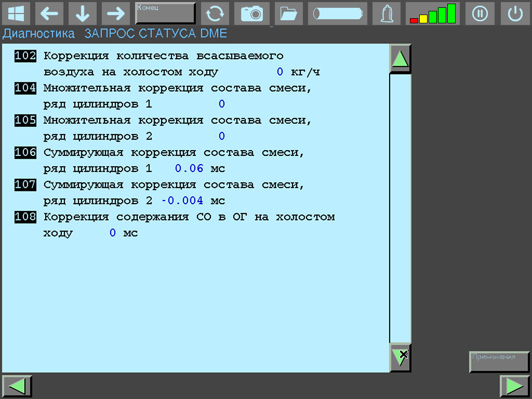Go forward with bottom-right green arrow
532x399 pixels.
(514, 386)
